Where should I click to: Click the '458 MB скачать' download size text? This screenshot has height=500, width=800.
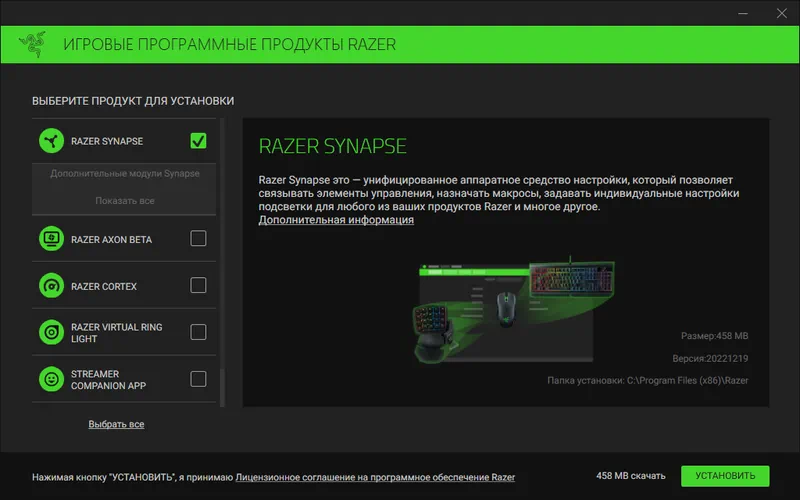point(631,476)
